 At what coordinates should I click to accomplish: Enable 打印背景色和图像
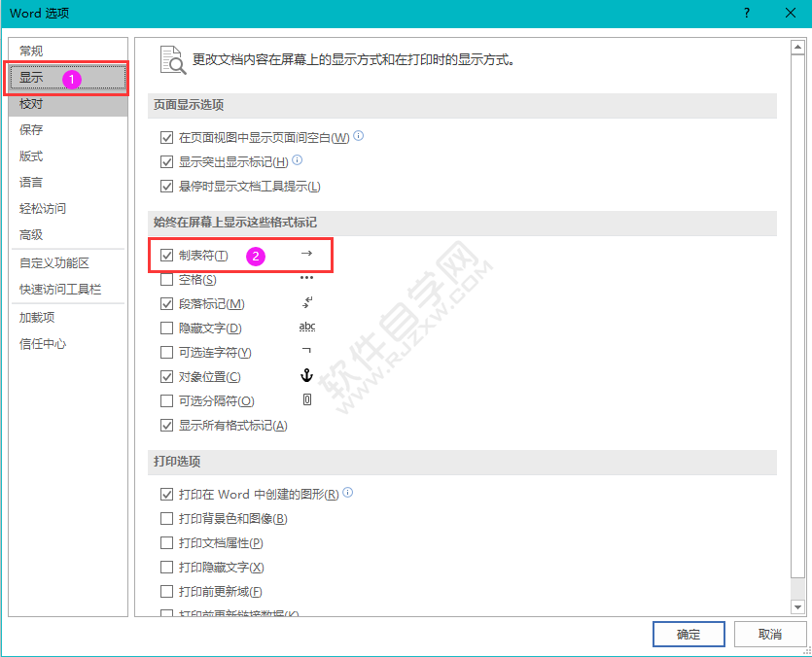(167, 519)
